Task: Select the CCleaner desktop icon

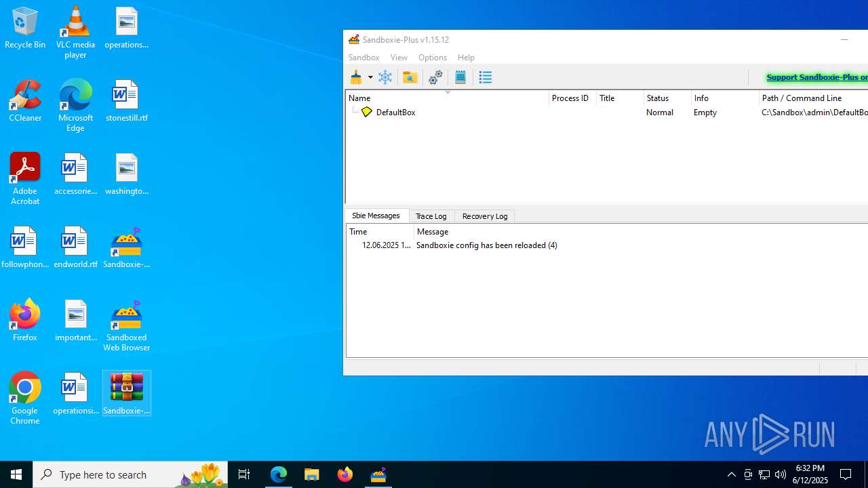Action: [x=25, y=101]
